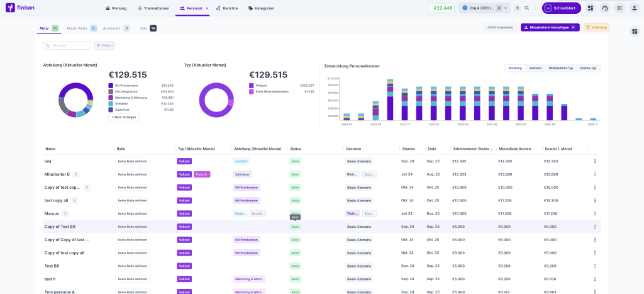The width and height of the screenshot is (644, 294).
Task: Click the checklist icon in top bar
Action: pos(619,8)
